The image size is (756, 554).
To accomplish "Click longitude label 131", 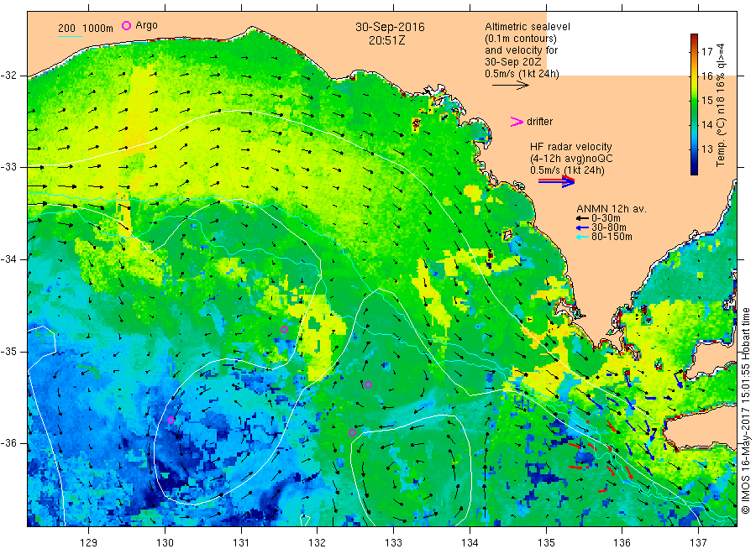I will (241, 543).
